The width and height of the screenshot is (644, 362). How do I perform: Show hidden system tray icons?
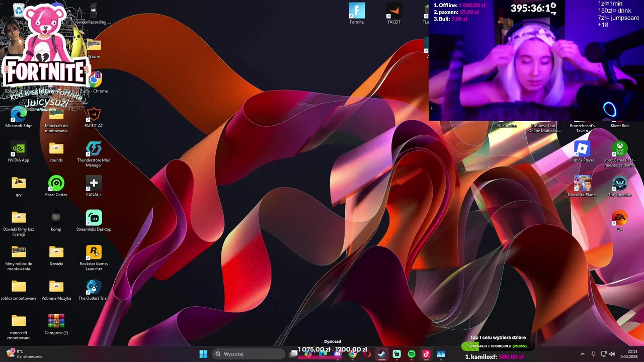pos(583,354)
